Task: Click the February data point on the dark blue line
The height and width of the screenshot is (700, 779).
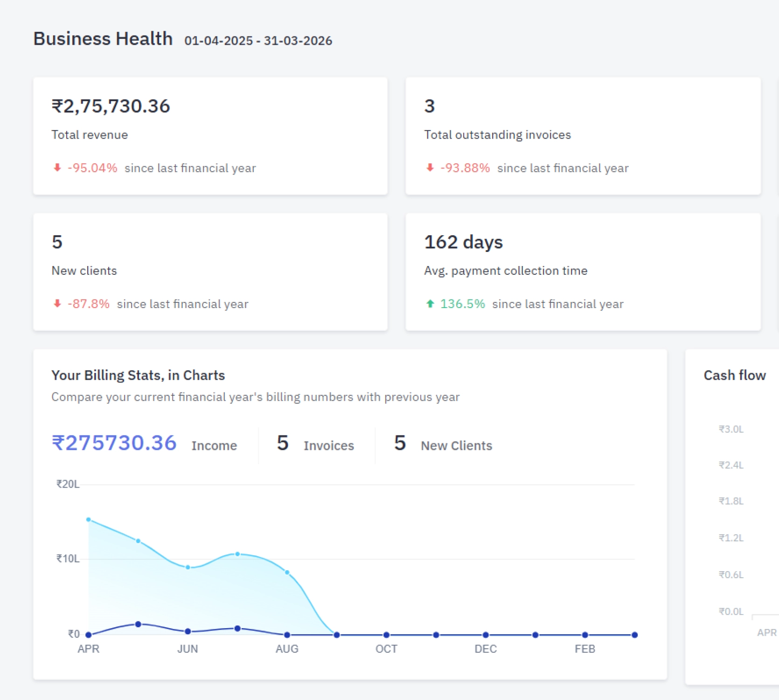Action: [584, 634]
